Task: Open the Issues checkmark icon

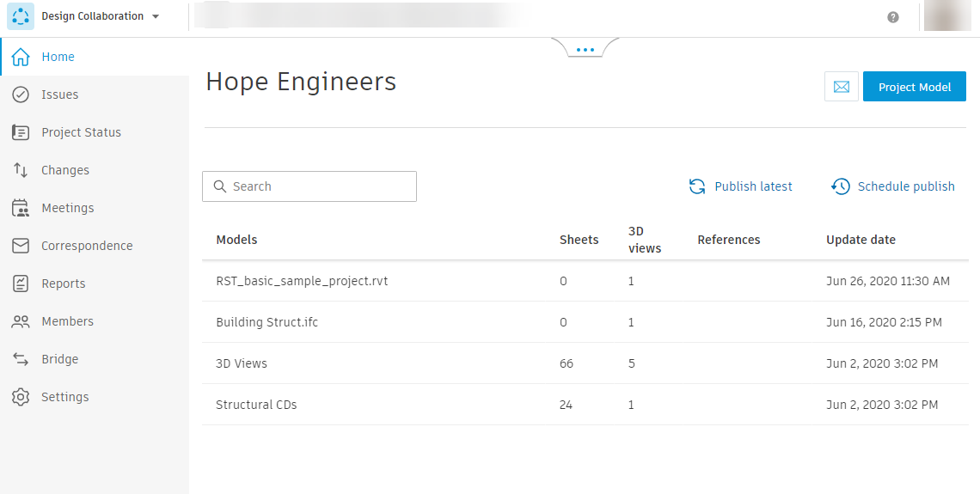Action: coord(21,95)
